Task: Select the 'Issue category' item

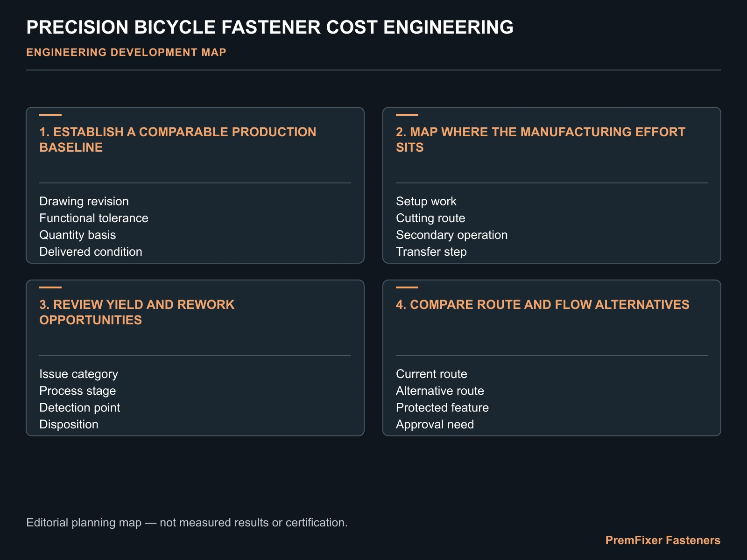Action: (x=78, y=374)
